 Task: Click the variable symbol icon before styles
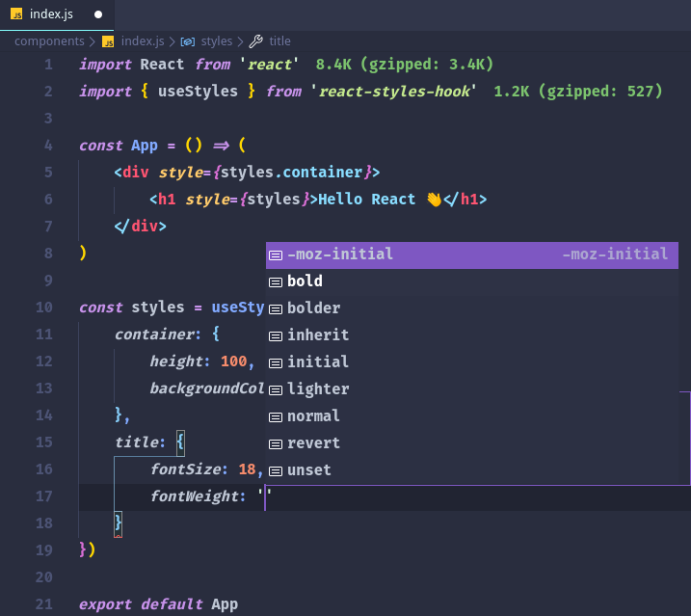click(188, 41)
